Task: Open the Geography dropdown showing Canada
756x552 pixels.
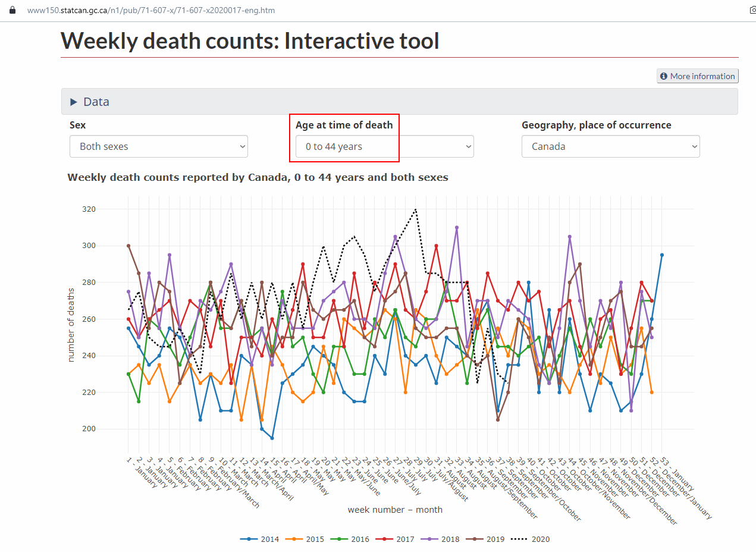Action: point(611,146)
